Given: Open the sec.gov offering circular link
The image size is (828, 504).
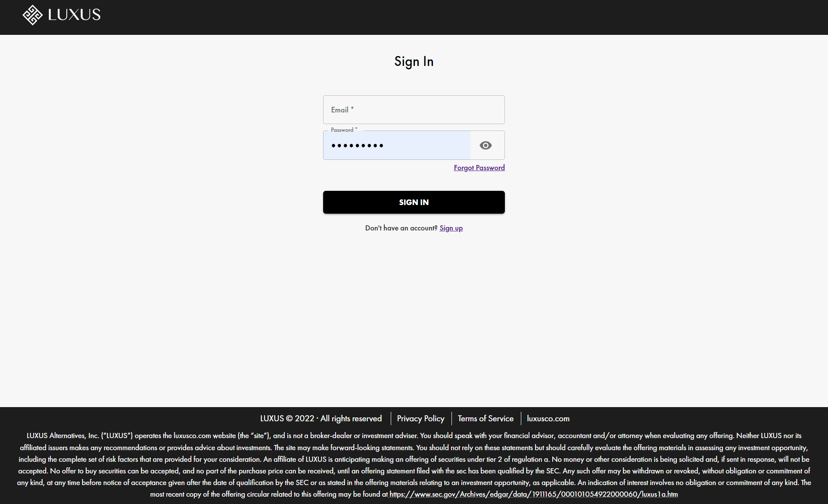Looking at the screenshot, I should [534, 494].
